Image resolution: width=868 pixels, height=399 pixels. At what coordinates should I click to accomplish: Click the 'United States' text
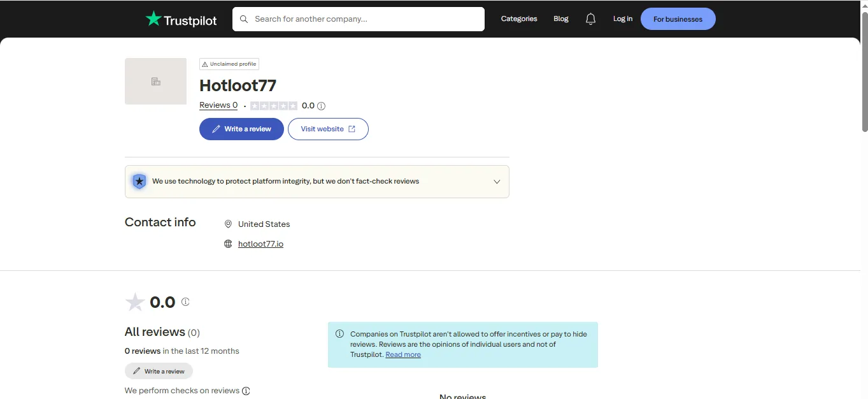pyautogui.click(x=264, y=224)
